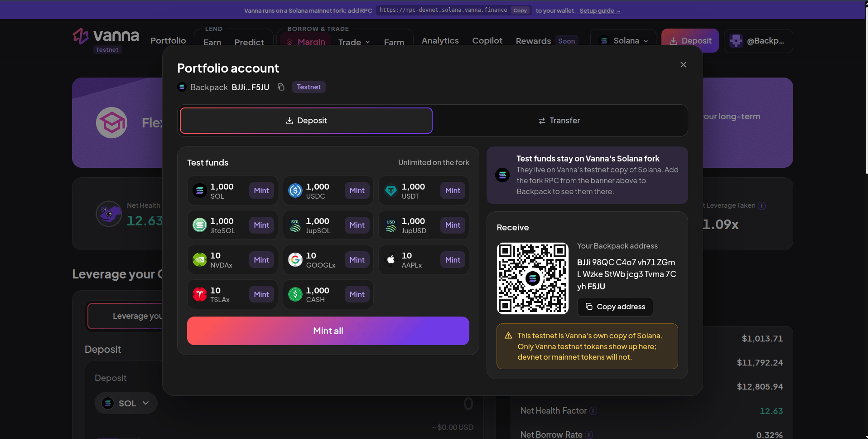Viewport: 868px width, 439px height.
Task: Open the @Backp account button
Action: pyautogui.click(x=758, y=41)
